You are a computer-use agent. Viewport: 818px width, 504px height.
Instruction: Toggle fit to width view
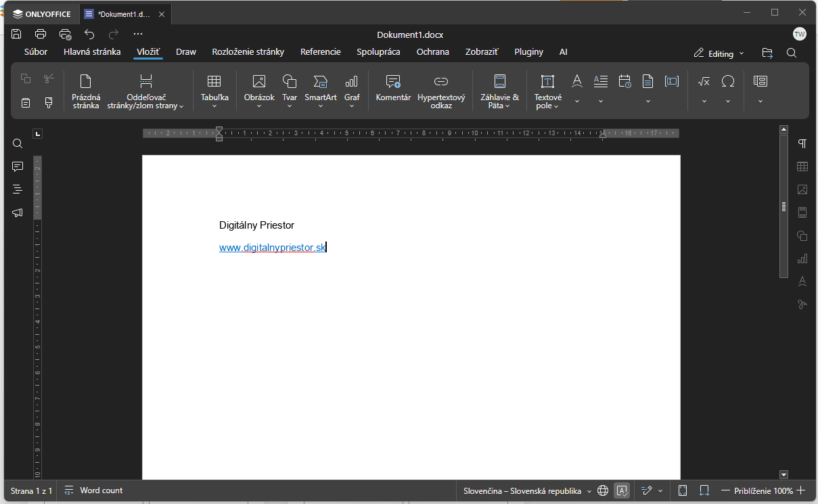point(704,490)
